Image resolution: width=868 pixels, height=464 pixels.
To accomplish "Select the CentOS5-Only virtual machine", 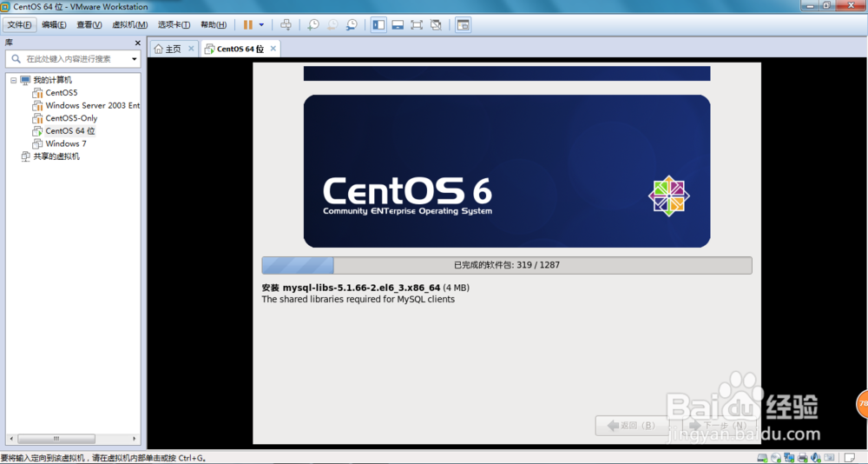I will (71, 118).
